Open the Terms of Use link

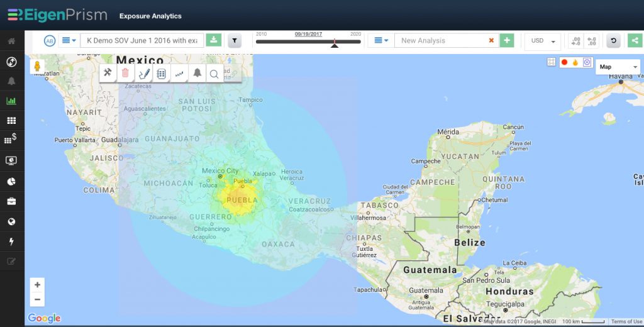(626, 322)
